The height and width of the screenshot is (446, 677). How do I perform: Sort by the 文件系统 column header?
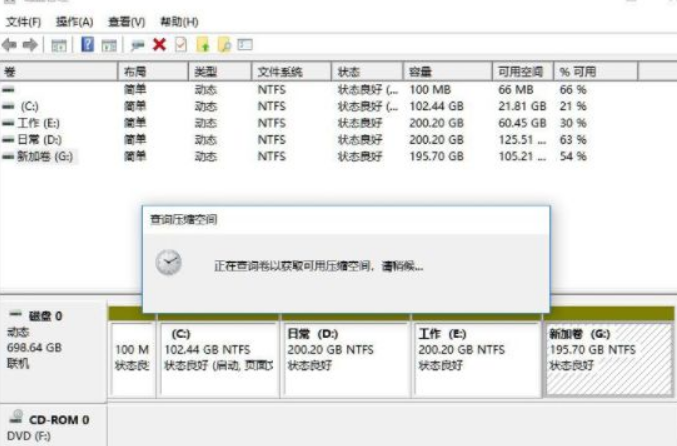tap(280, 72)
